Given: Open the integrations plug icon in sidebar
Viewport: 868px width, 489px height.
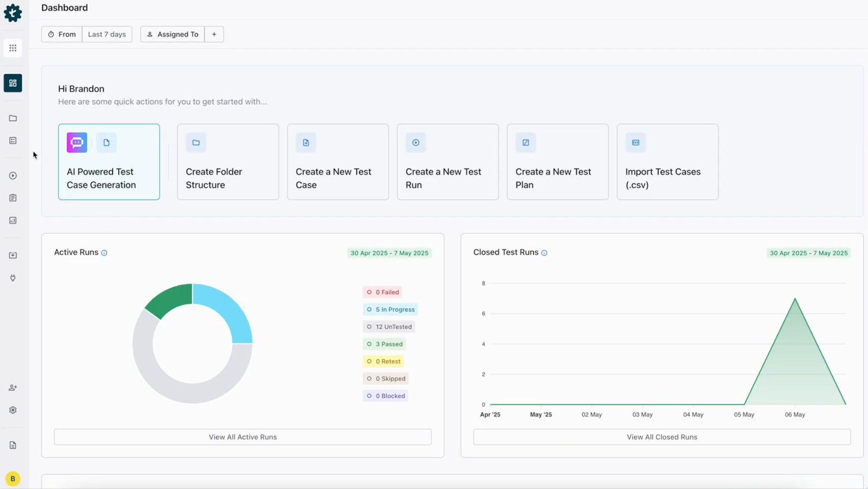Looking at the screenshot, I should [x=12, y=278].
